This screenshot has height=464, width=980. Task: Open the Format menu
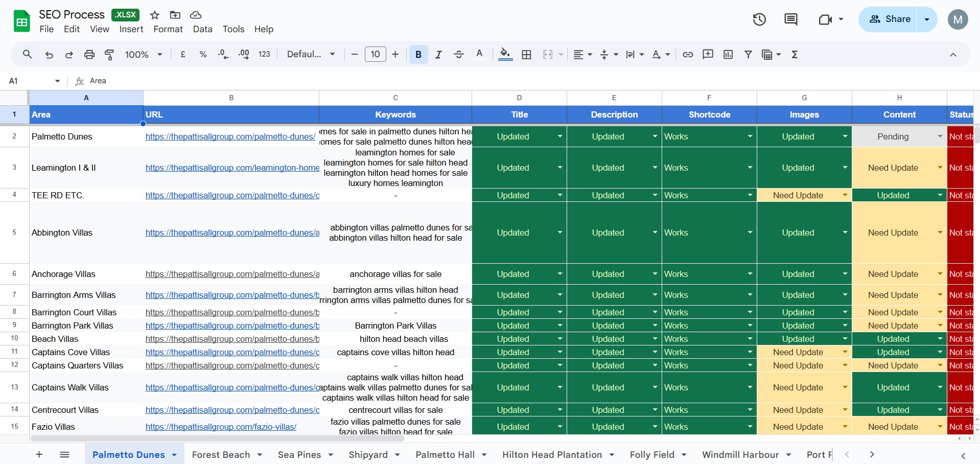click(x=168, y=29)
